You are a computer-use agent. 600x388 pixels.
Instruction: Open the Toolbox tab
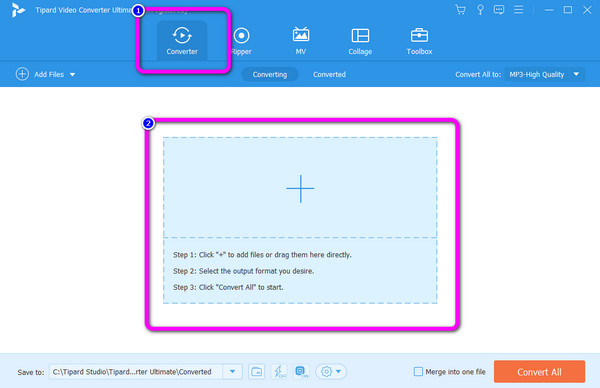click(419, 41)
